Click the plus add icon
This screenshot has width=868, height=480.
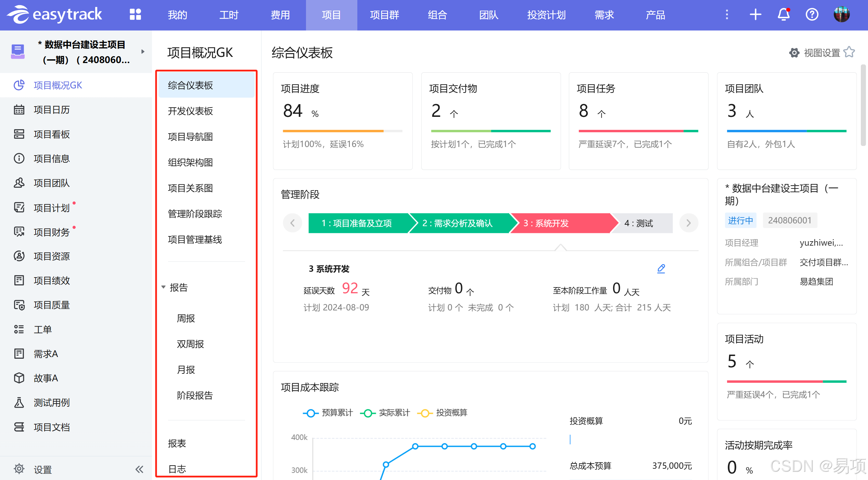pos(755,14)
